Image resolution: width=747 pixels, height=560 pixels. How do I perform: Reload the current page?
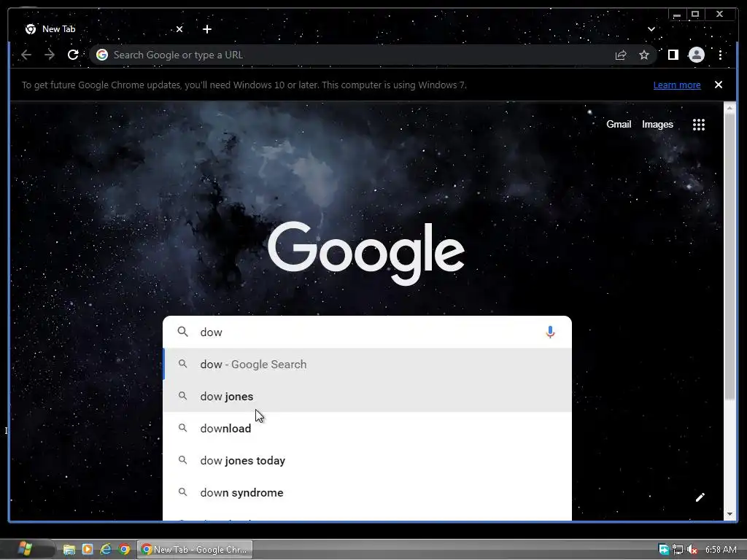tap(73, 55)
